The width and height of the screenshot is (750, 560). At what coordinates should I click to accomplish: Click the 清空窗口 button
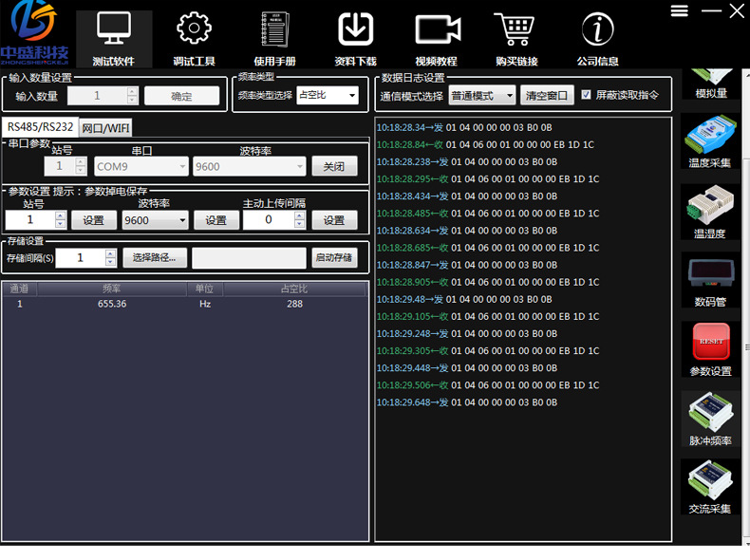(547, 96)
